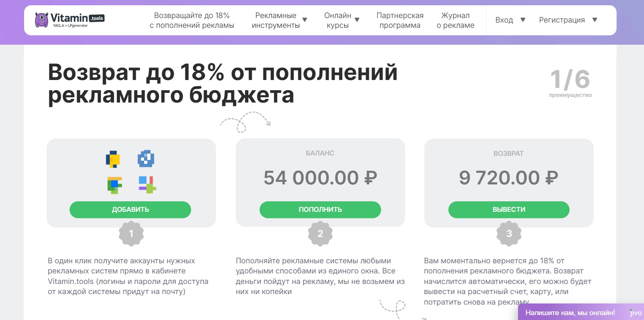Click the step 2 badge
The height and width of the screenshot is (320, 644).
point(320,234)
